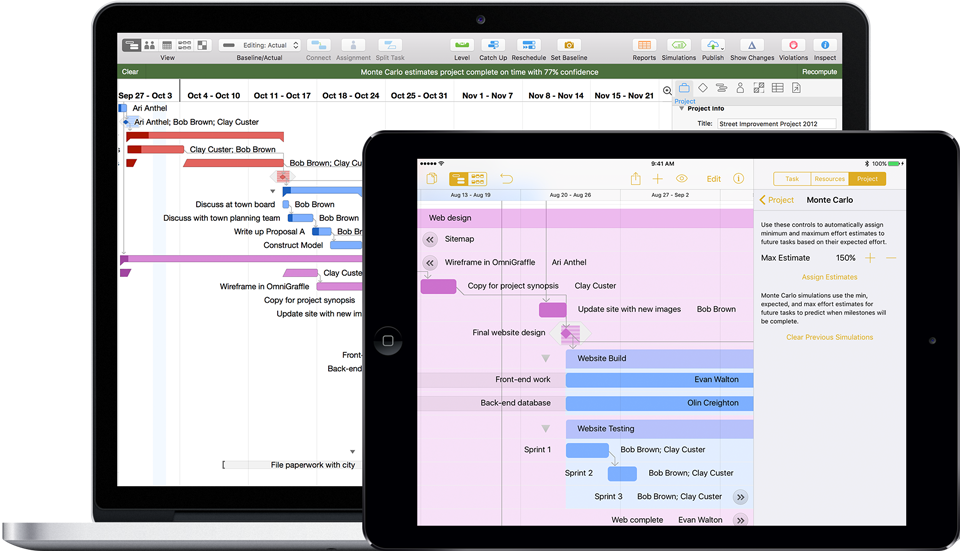Open the Simulations toolbar icon
The height and width of the screenshot is (551, 960).
point(678,45)
